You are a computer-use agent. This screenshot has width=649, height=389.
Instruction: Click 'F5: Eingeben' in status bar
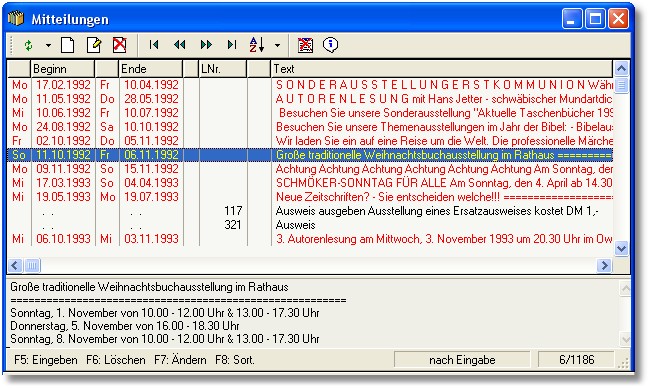point(46,360)
